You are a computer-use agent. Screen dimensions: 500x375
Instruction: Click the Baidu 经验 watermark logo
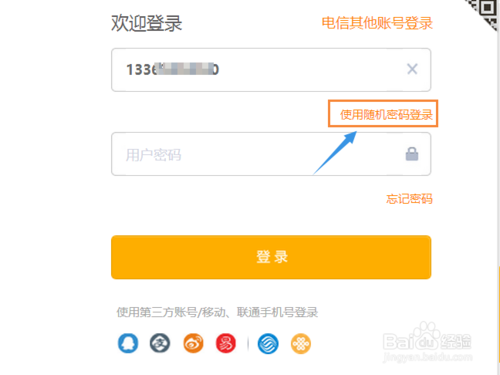tap(427, 337)
